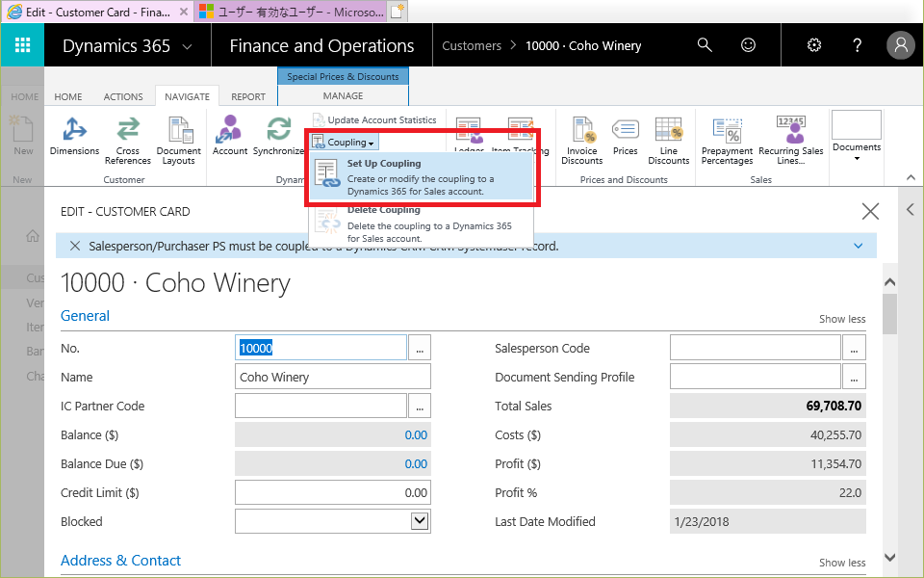Click Update Account Statistics
The image size is (924, 578).
click(374, 119)
